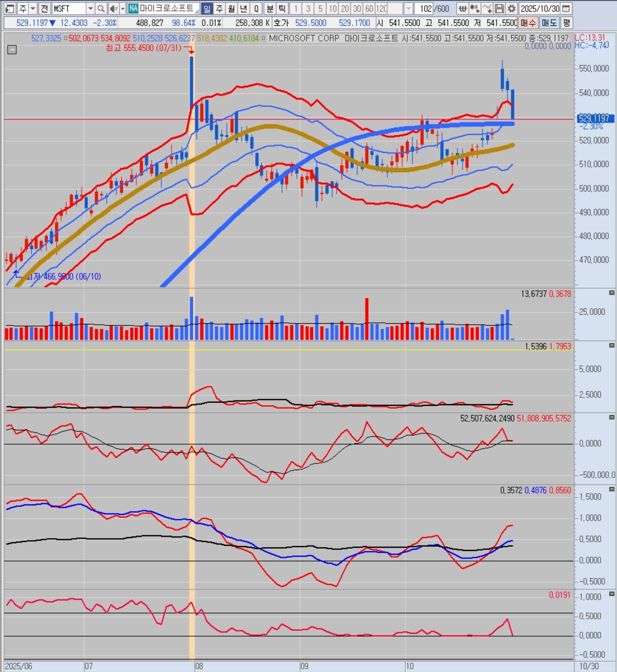The image size is (617, 672).
Task: Click the 0,3572 indicator panel corner button
Action: click(612, 489)
